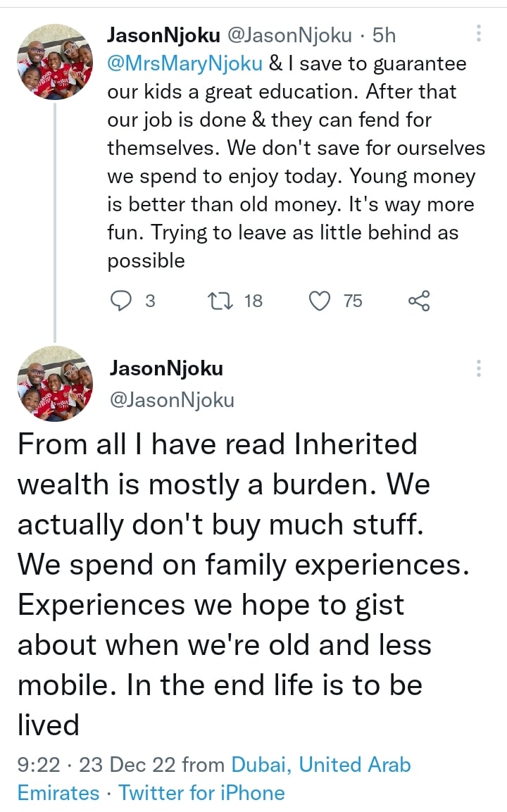Like the tweet with 75 likes

point(320,301)
